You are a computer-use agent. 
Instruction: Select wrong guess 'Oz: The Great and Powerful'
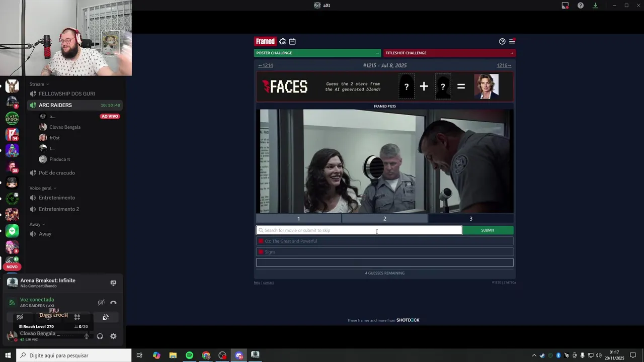(385, 241)
